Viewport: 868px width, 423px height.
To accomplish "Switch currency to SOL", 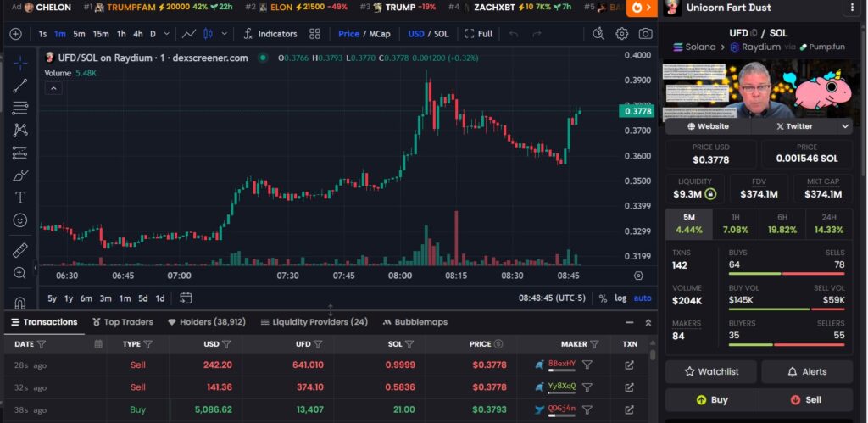I will [x=441, y=34].
